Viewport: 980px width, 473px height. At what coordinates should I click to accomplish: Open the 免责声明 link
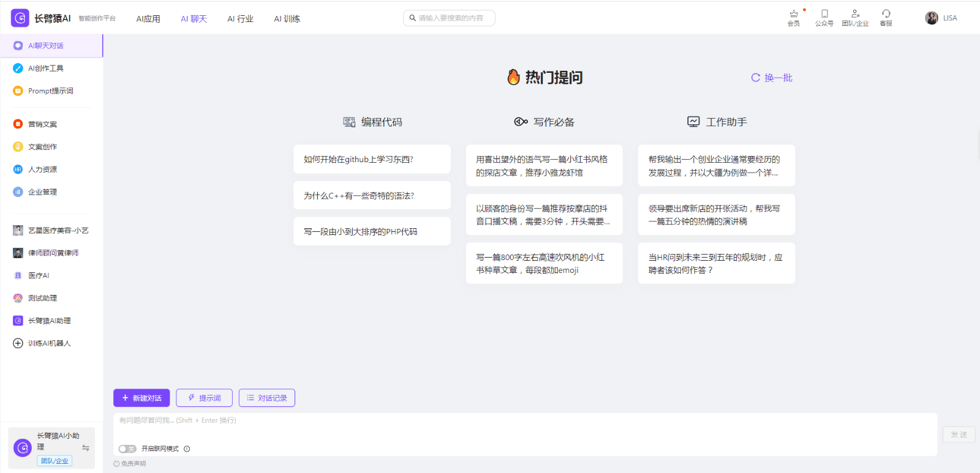coord(130,464)
